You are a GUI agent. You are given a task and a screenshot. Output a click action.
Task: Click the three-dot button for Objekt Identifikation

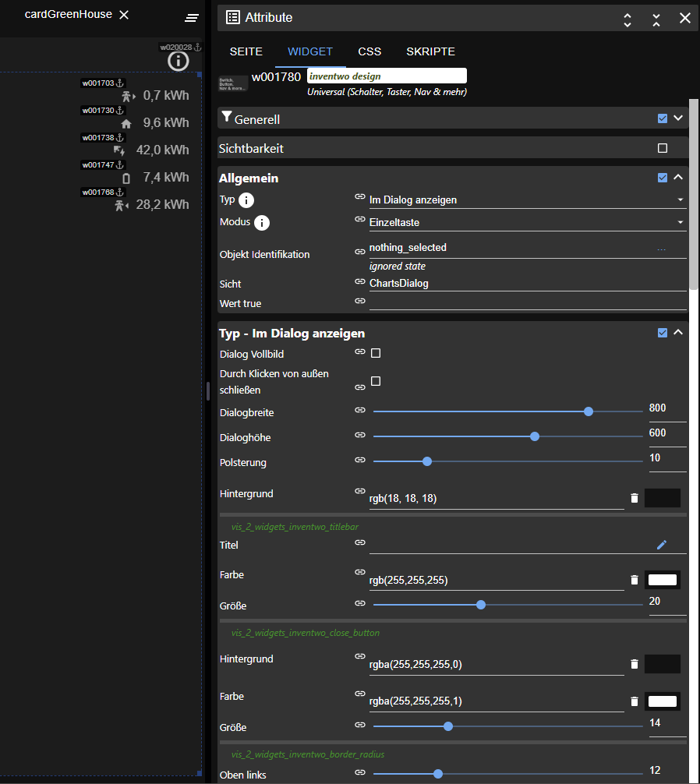pyautogui.click(x=662, y=249)
